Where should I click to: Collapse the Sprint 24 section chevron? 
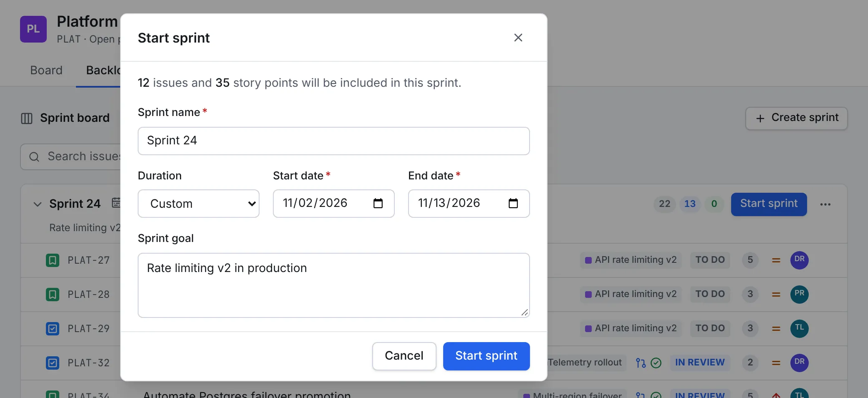(38, 204)
